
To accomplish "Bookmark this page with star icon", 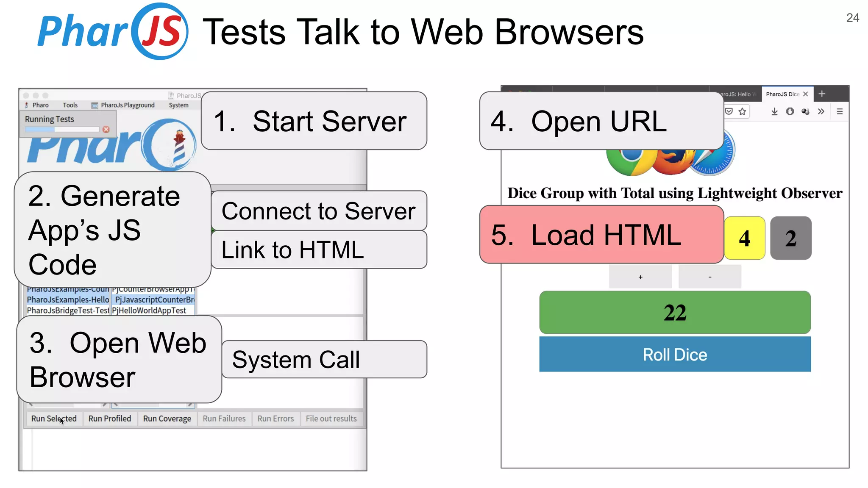I will (742, 111).
